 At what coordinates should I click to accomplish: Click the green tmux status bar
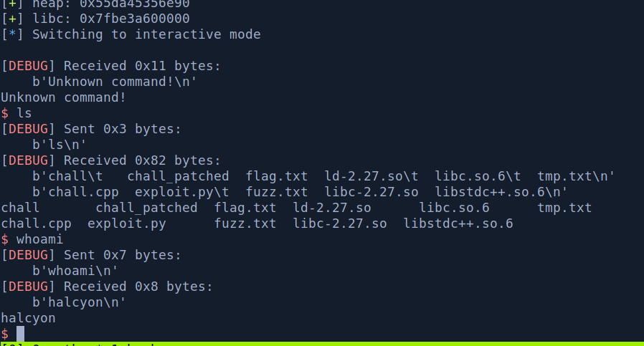(322, 344)
